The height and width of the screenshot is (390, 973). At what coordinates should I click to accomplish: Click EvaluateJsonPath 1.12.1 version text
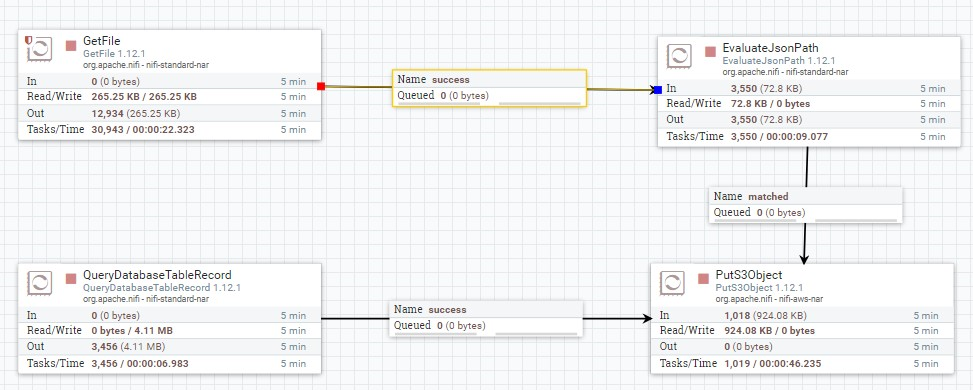point(779,61)
